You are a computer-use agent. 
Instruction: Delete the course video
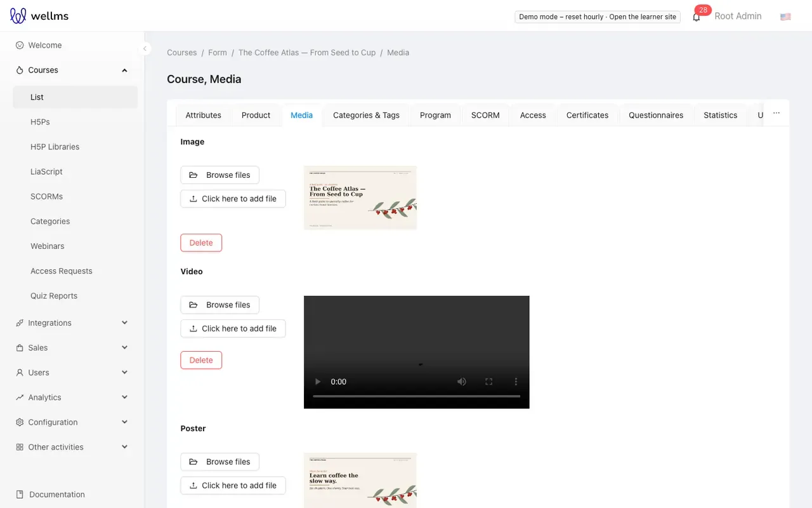coord(201,360)
